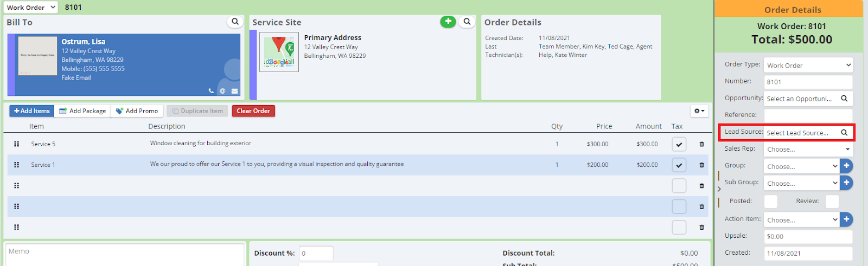Image resolution: width=868 pixels, height=266 pixels.
Task: Check the Posted checkbox
Action: [770, 202]
